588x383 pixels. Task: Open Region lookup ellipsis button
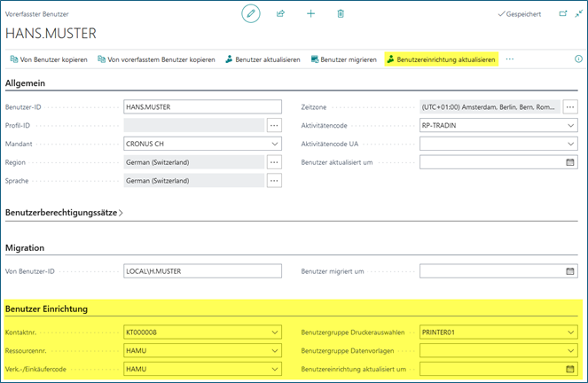[274, 162]
